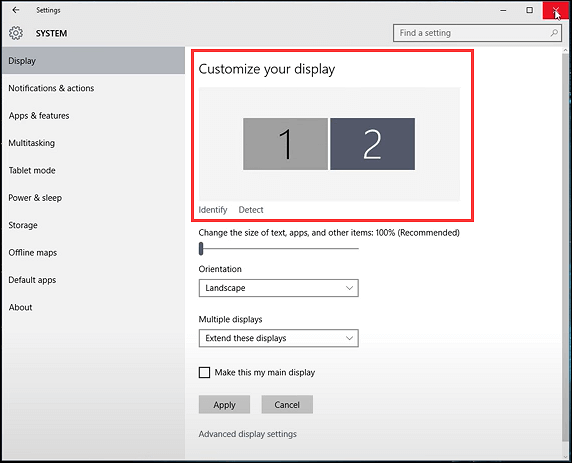Open the Orientation Landscape dropdown

[279, 288]
